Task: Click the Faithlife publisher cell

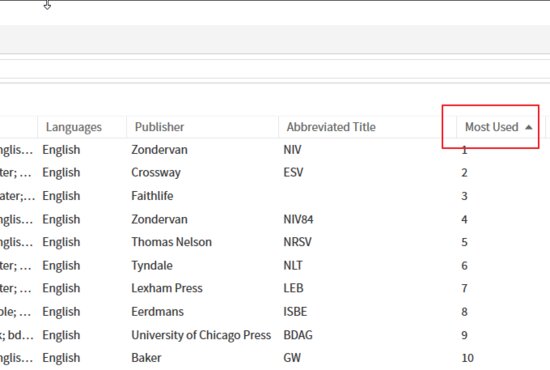Action: [x=152, y=196]
